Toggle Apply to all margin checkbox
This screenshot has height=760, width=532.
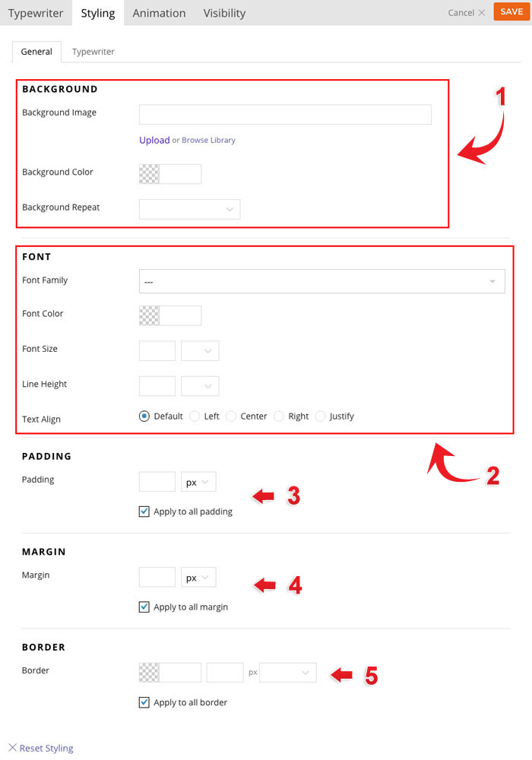(144, 607)
